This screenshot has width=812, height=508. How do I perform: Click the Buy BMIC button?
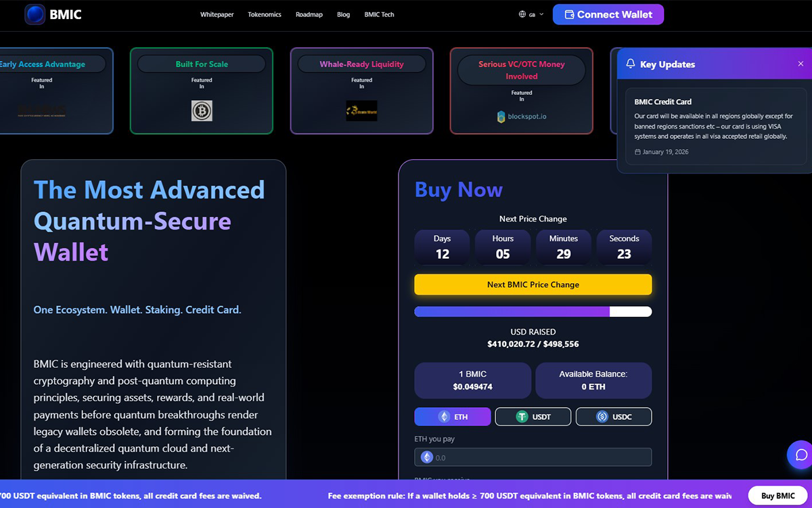click(x=777, y=495)
